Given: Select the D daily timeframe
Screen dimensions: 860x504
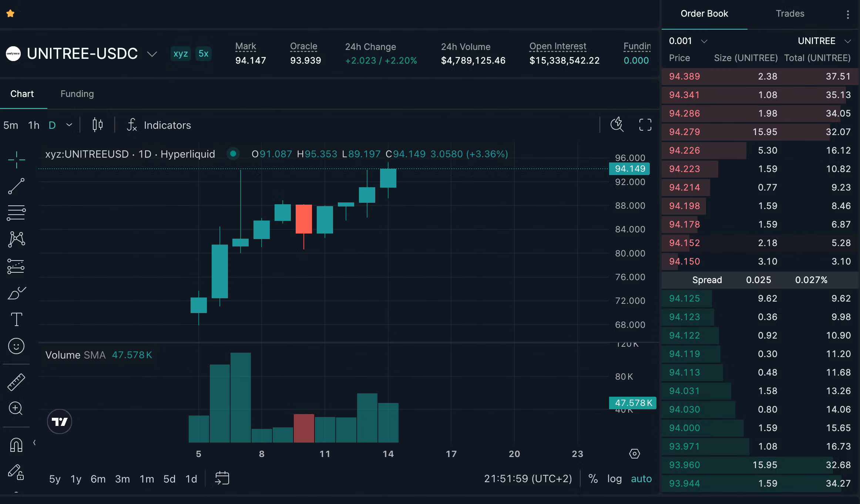Looking at the screenshot, I should [x=52, y=125].
